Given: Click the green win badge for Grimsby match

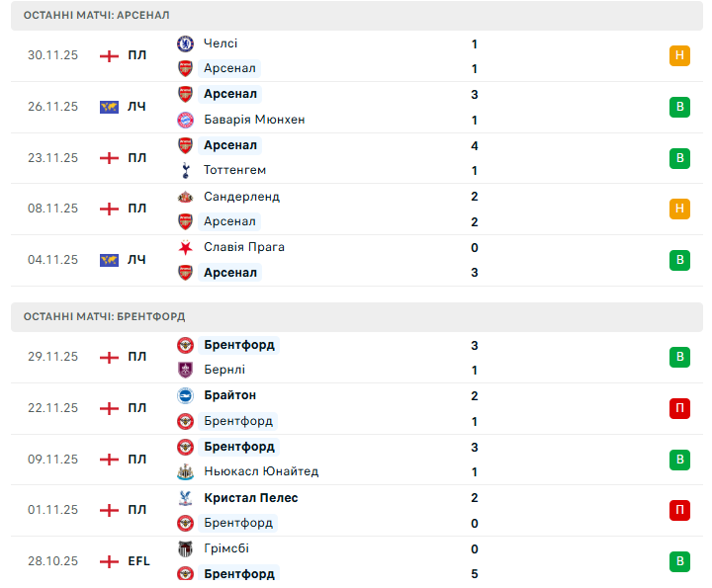Looking at the screenshot, I should coord(679,561).
